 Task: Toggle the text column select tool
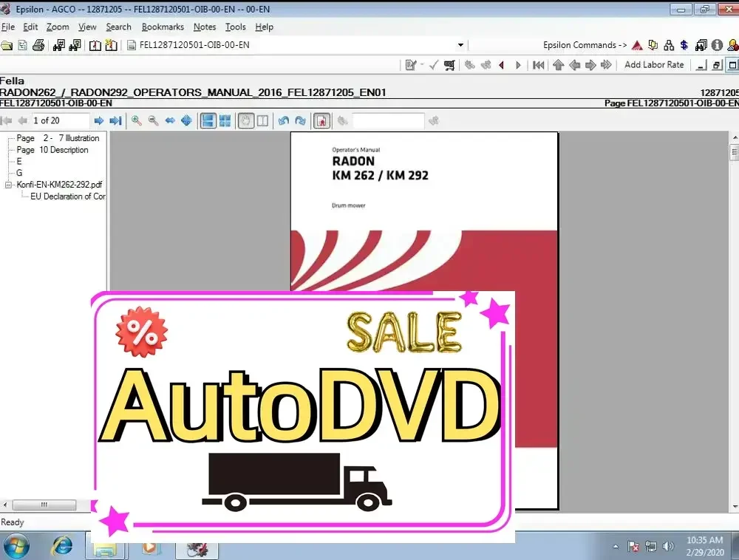[262, 121]
